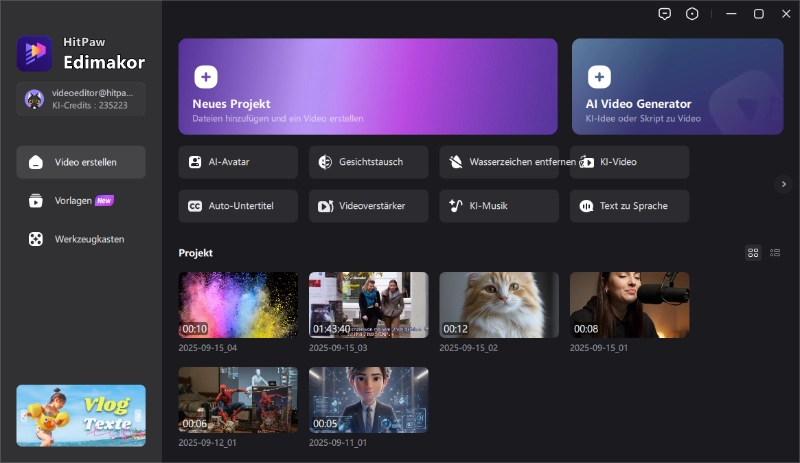Click the New badge beside Vorlagen
Viewport: 800px width, 463px height.
104,201
